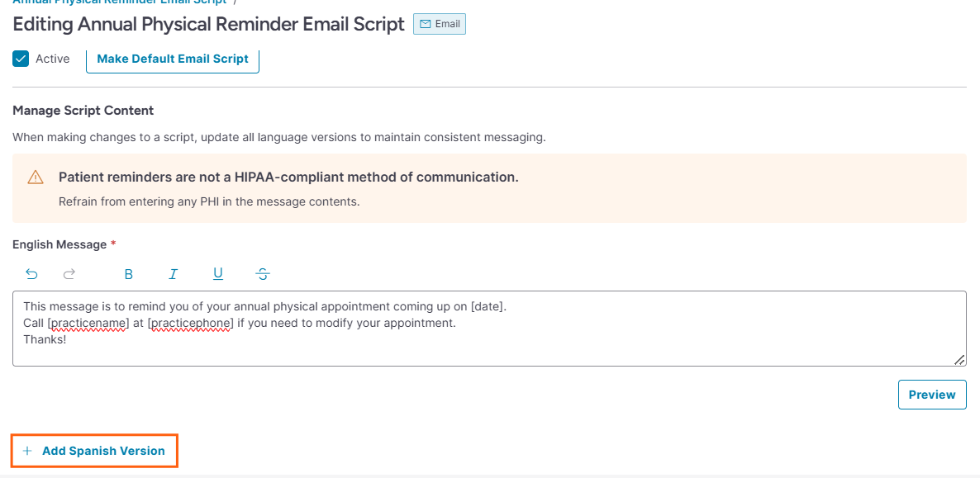Open the message Preview
This screenshot has height=478, width=980.
[931, 395]
